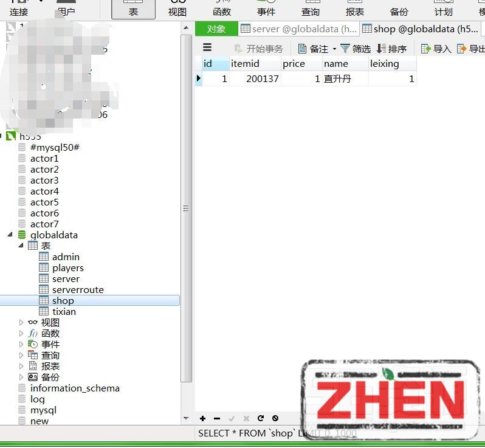485x448 pixels.
Task: Open the hamburger menu above the grid
Action: pos(207,47)
